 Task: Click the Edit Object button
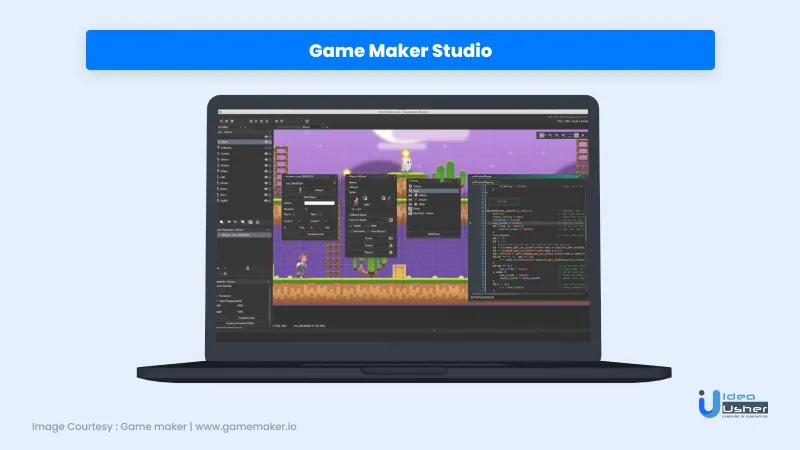pos(310,197)
